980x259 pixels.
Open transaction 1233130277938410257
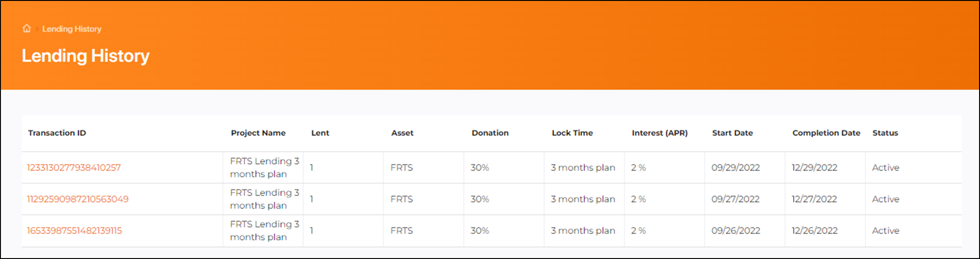pos(73,168)
